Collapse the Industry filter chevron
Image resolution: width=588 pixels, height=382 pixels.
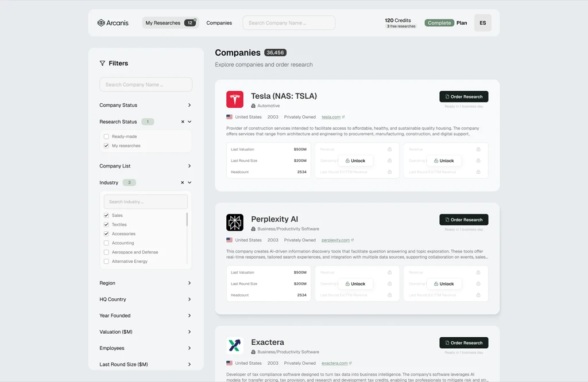(189, 183)
